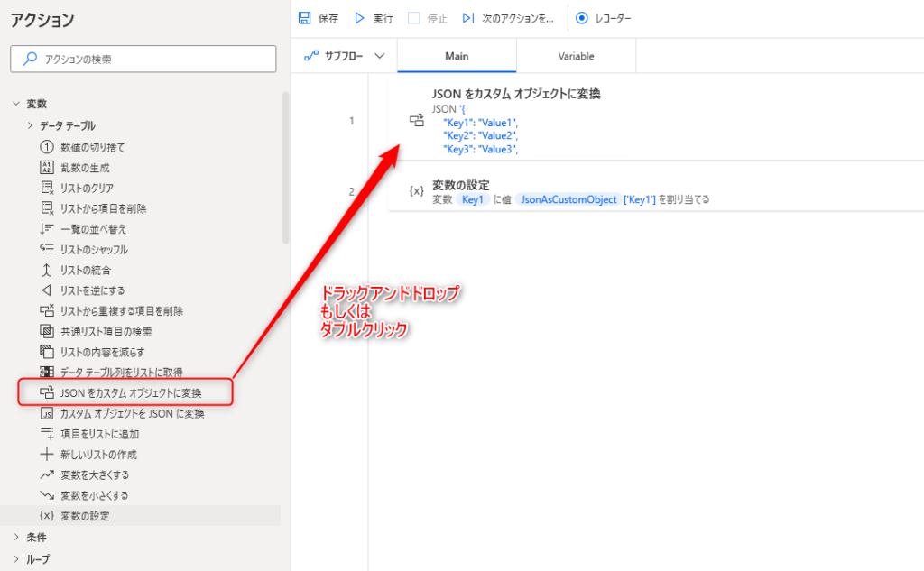Click the Increase variable icon
Image resolution: width=924 pixels, height=571 pixels.
[x=48, y=475]
